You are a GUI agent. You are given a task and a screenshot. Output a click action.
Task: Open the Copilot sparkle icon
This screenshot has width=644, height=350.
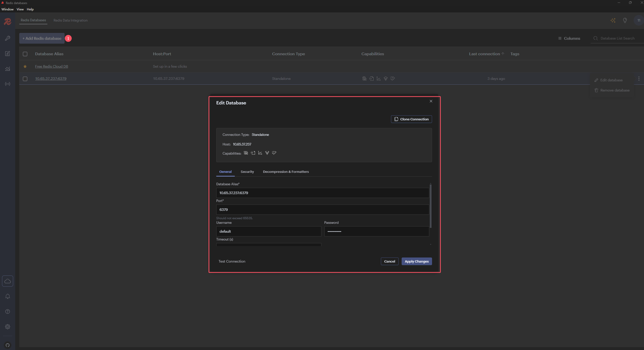(x=613, y=21)
